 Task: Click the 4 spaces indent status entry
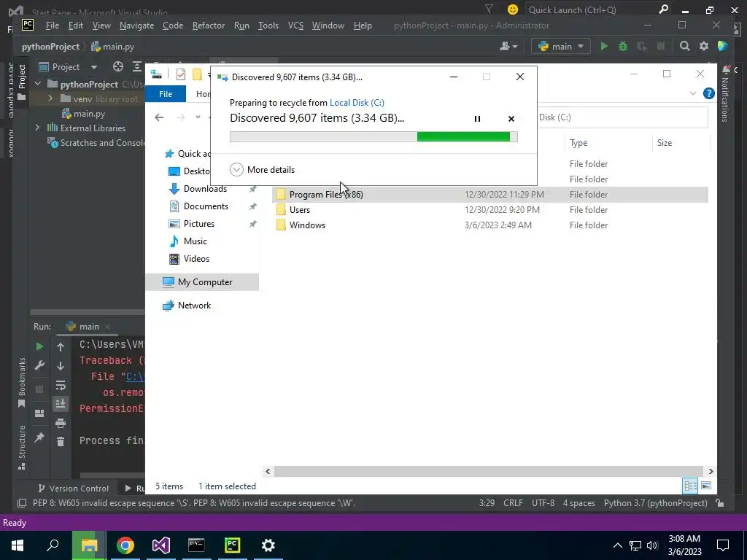click(578, 503)
